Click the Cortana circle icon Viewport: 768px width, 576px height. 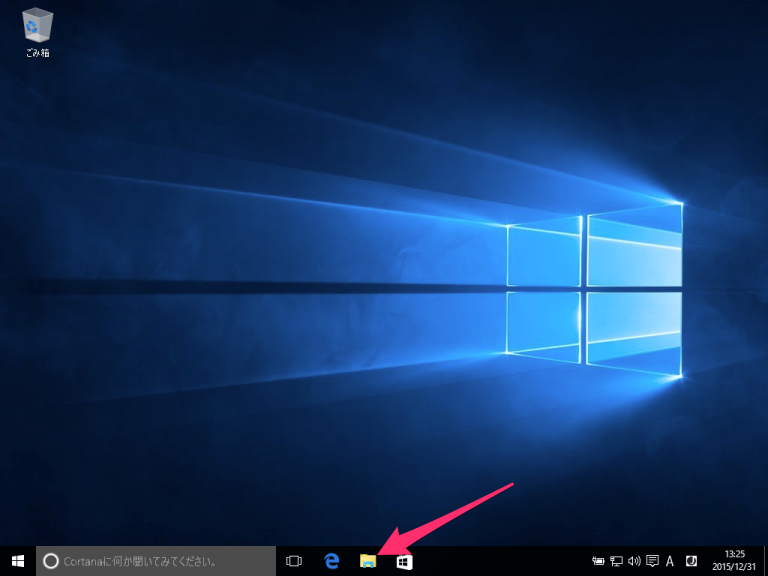tap(52, 561)
